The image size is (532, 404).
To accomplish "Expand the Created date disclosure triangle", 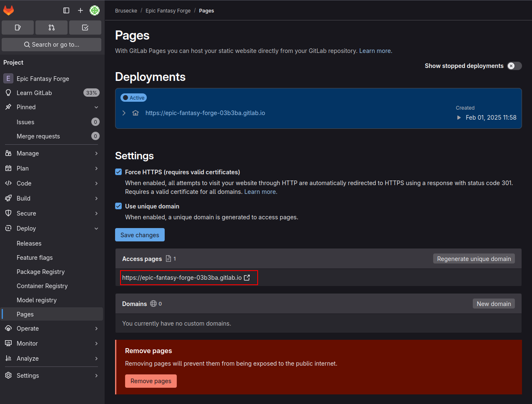I will (459, 118).
